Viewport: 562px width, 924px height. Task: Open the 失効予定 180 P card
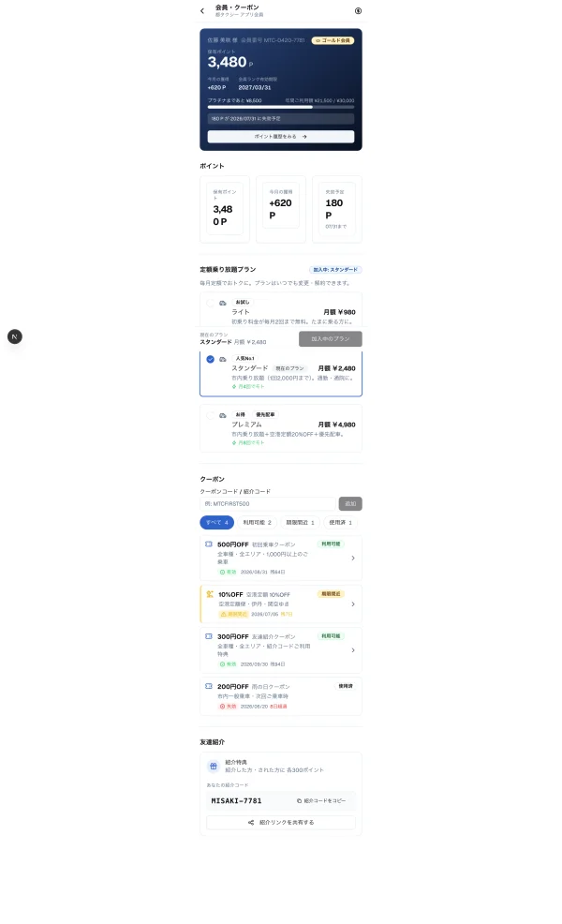(x=337, y=209)
